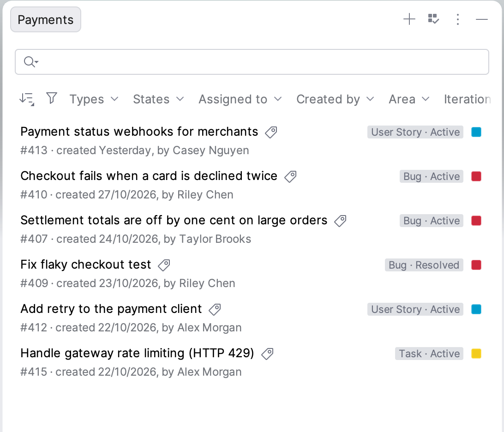
Task: Focus the work item search field
Action: (252, 62)
